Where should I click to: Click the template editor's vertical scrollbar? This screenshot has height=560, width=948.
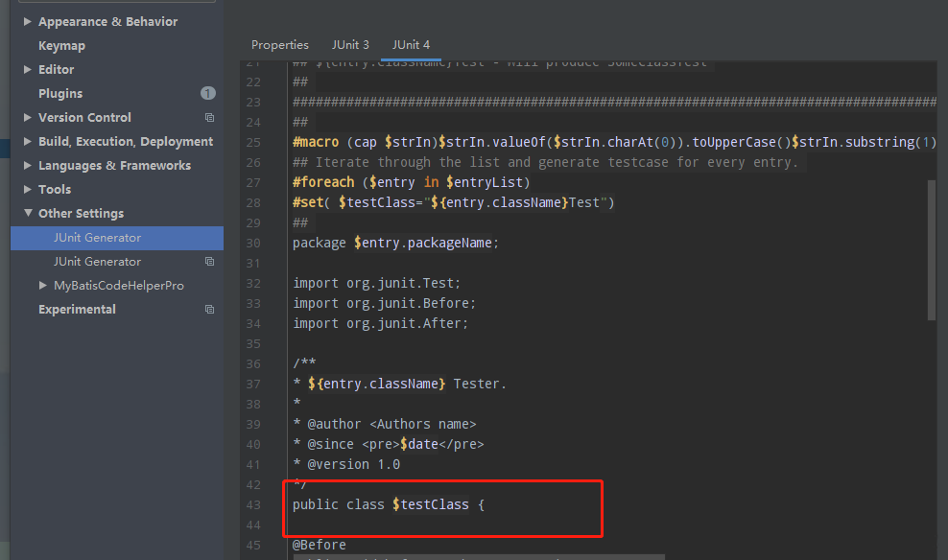[931, 249]
